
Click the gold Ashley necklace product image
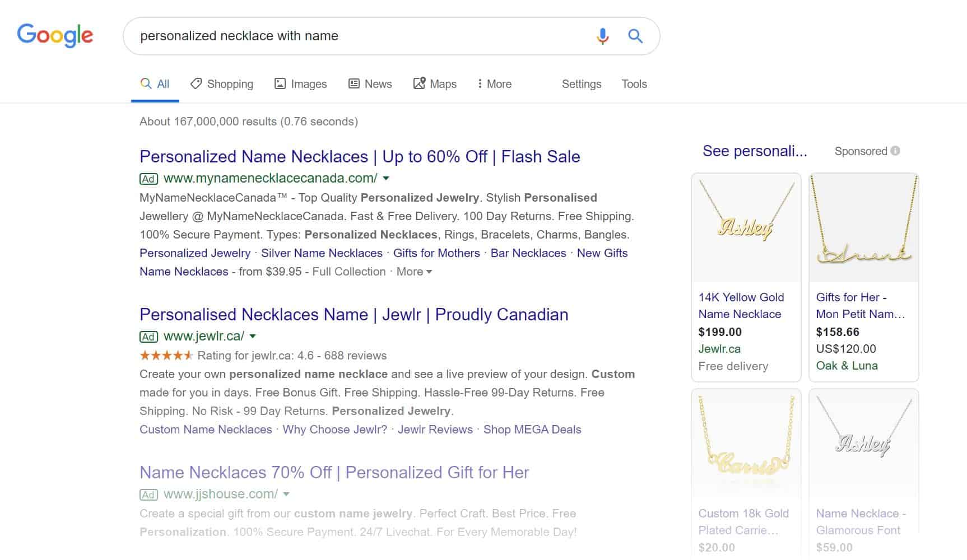point(746,228)
